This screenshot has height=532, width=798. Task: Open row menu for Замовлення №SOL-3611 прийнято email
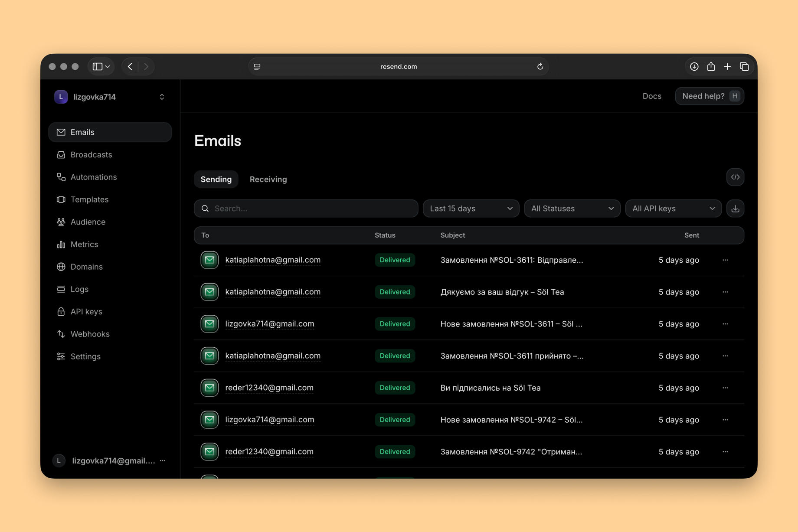(725, 356)
